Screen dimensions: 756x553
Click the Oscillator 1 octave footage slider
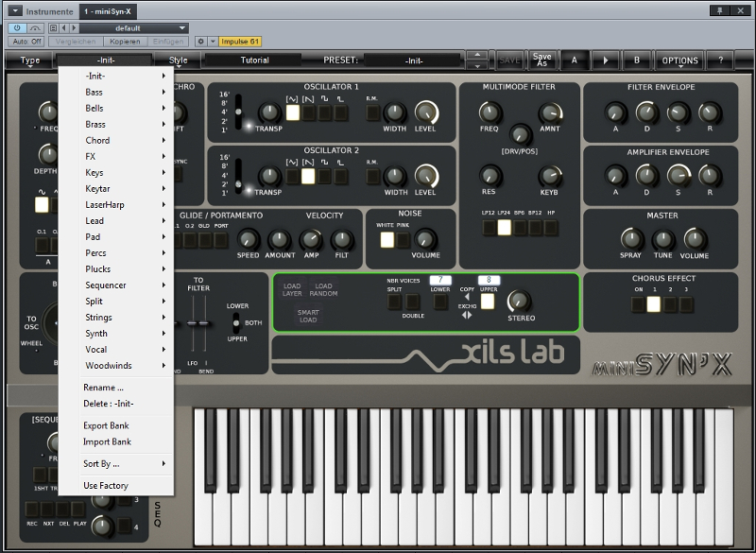point(238,112)
